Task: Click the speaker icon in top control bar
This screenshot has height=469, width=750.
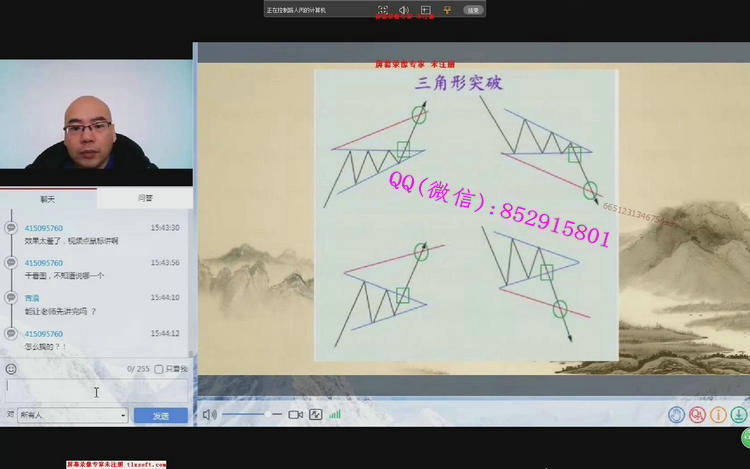Action: point(403,10)
